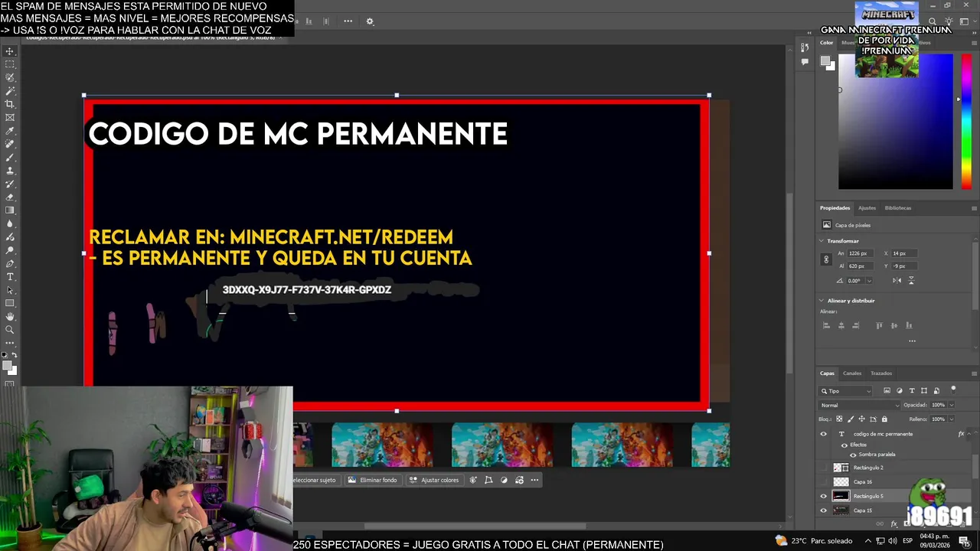Collapse the Alinear y distribuir section
Screen dimensions: 980x551
tap(822, 300)
